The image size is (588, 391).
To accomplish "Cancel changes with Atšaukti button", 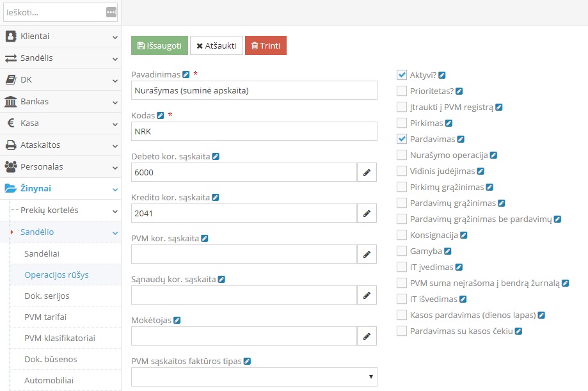I will click(216, 45).
